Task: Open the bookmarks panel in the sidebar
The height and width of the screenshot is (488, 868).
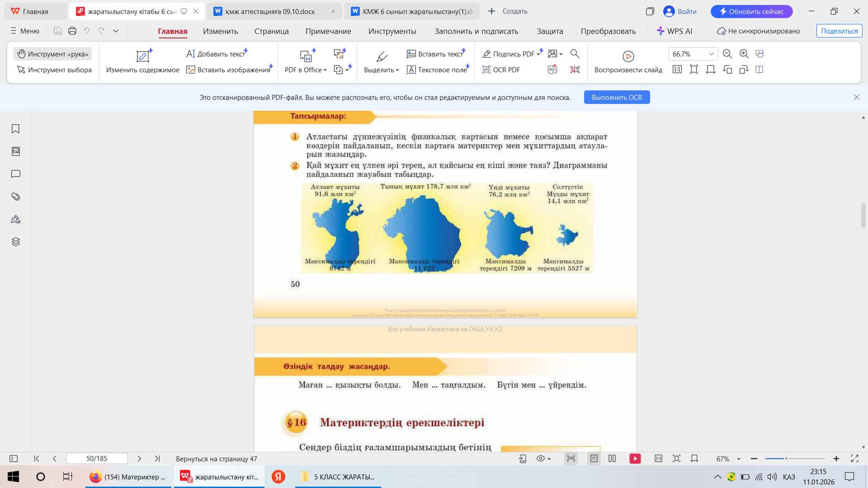Action: tap(15, 129)
